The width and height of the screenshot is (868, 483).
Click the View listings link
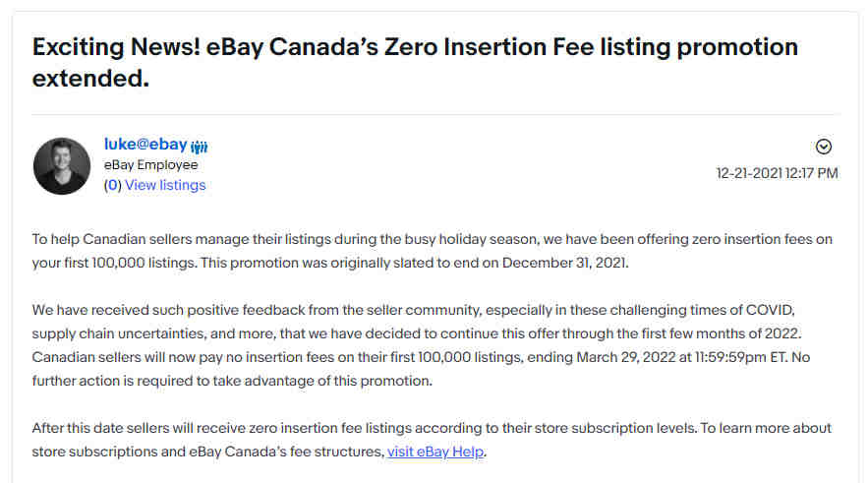pos(165,185)
